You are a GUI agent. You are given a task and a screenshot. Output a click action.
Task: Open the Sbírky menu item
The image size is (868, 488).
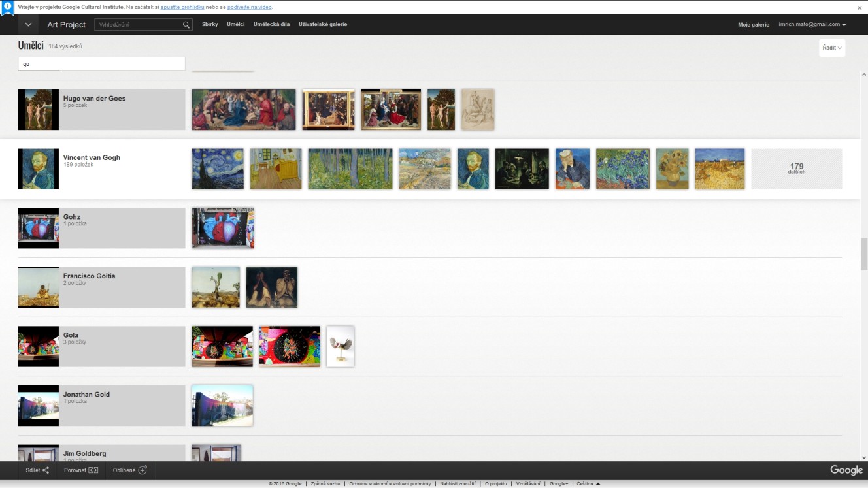pos(210,25)
